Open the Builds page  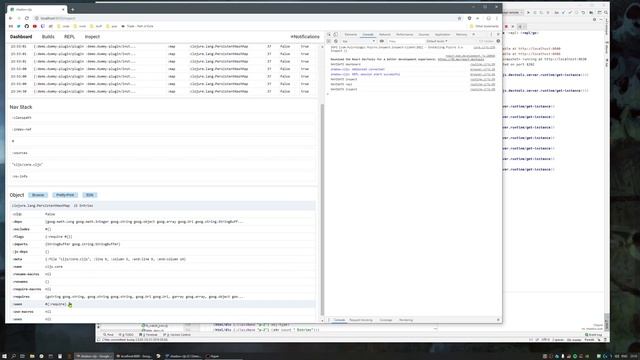[x=48, y=37]
